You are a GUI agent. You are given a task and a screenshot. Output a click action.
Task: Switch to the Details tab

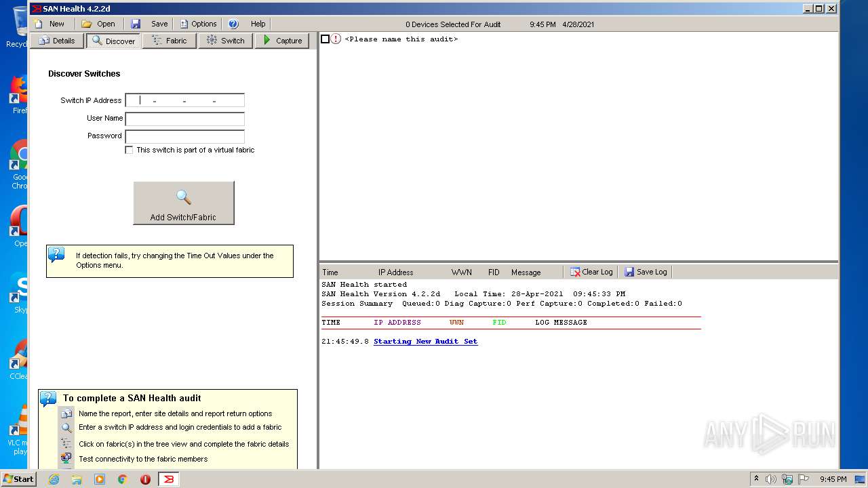point(57,41)
